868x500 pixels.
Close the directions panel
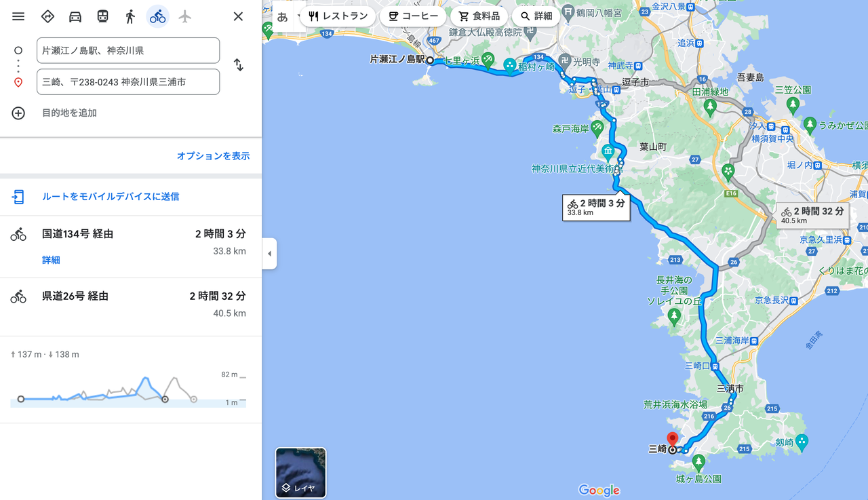(x=238, y=16)
